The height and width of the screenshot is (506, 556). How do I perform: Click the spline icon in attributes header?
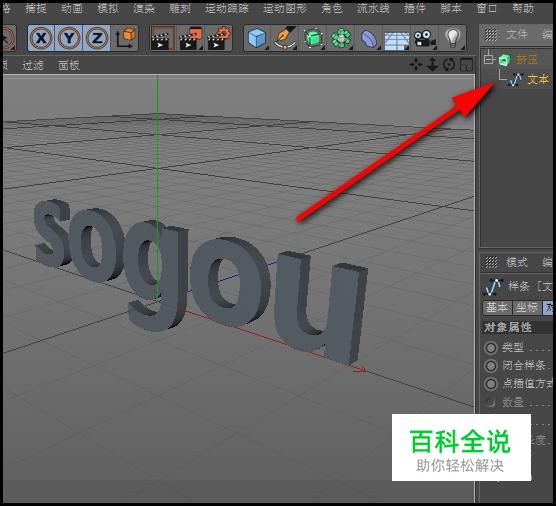[493, 287]
